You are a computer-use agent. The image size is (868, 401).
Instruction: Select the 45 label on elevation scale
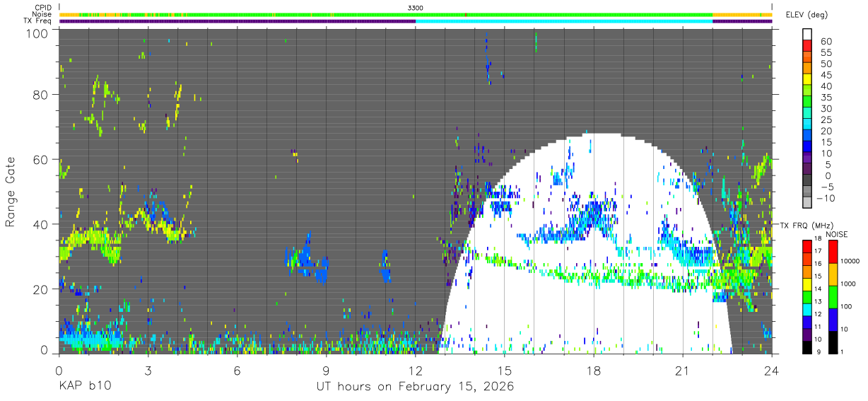(x=826, y=75)
